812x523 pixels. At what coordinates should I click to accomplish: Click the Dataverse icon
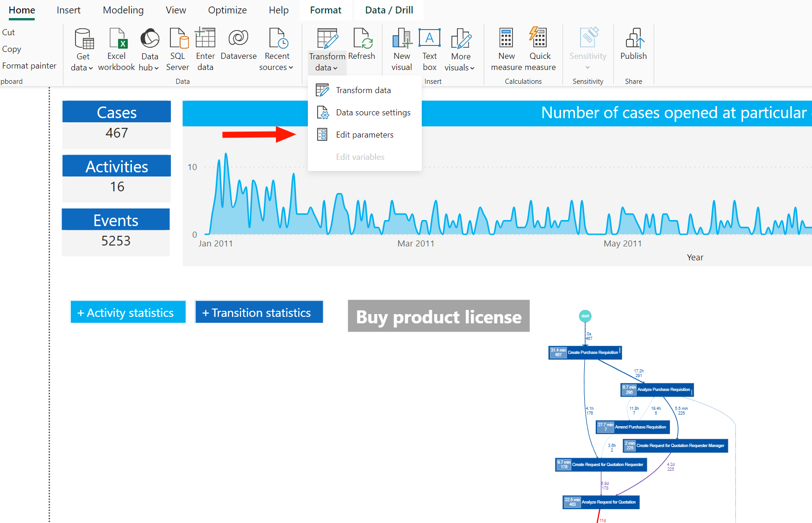tap(238, 38)
